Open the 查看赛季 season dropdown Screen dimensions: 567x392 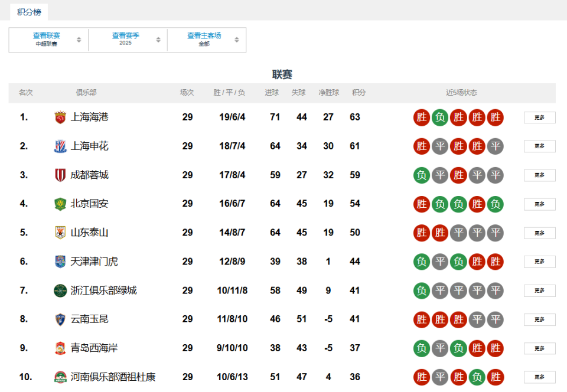[x=128, y=40]
